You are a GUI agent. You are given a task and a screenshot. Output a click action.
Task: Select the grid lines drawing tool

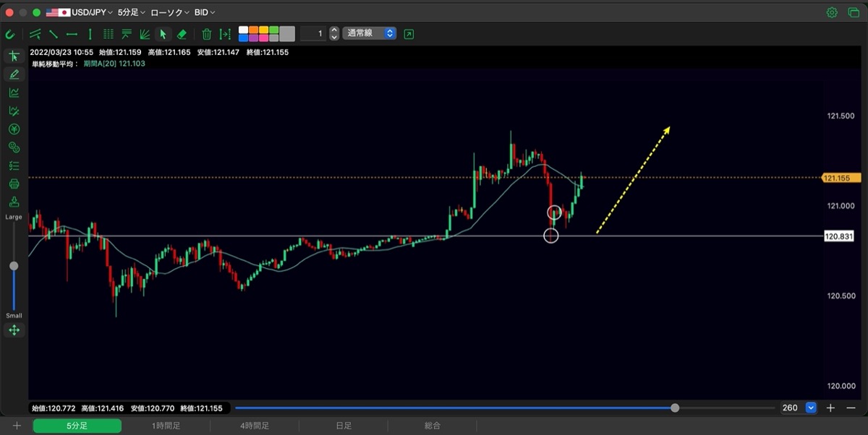109,34
